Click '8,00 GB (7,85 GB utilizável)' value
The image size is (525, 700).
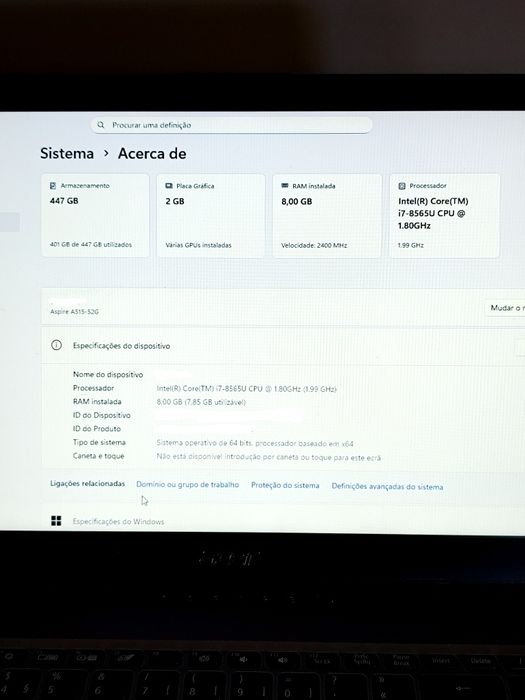pos(201,402)
